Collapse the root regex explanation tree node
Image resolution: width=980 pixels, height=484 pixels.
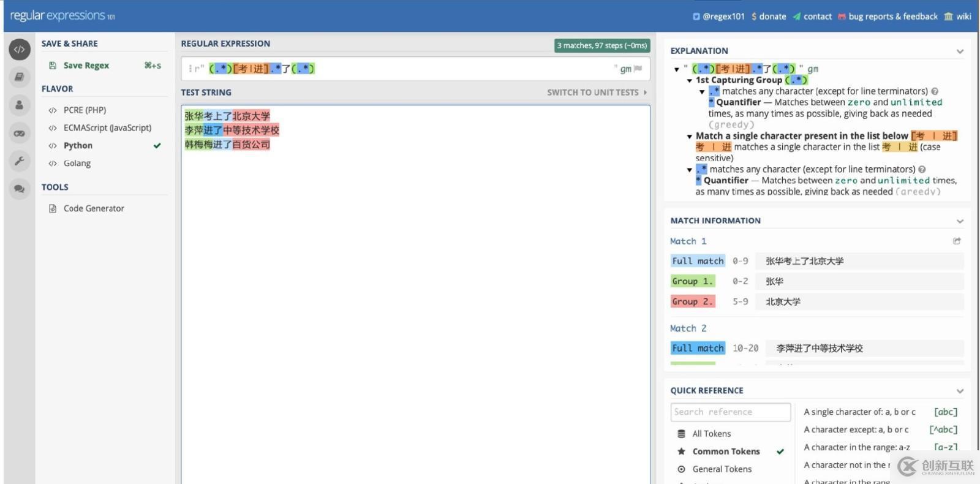pos(677,69)
